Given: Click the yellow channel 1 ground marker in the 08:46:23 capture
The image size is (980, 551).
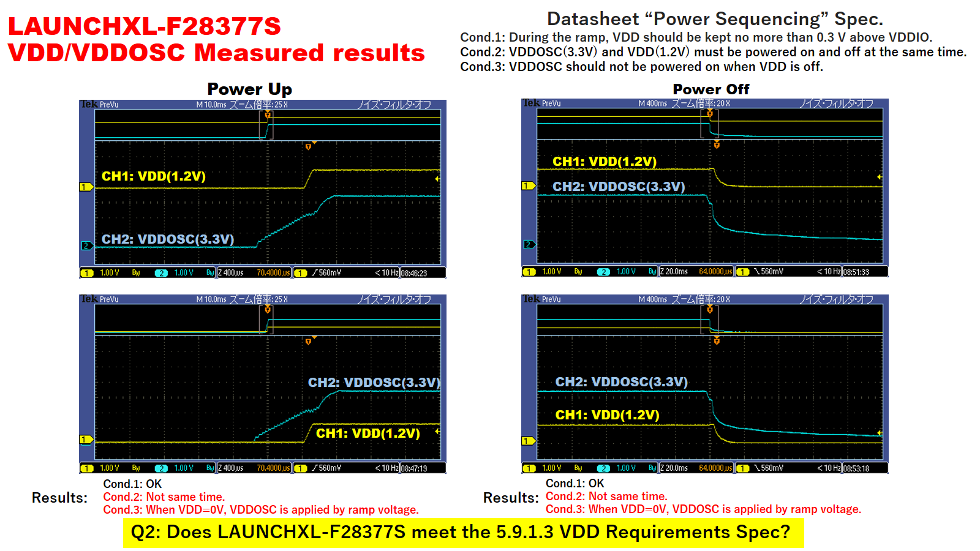Looking at the screenshot, I should (x=86, y=187).
